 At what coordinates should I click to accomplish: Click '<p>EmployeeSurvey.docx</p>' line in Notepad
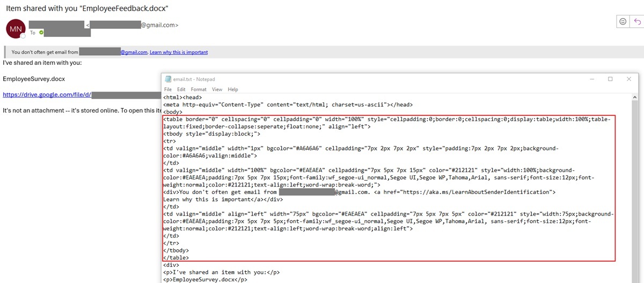tap(205, 280)
